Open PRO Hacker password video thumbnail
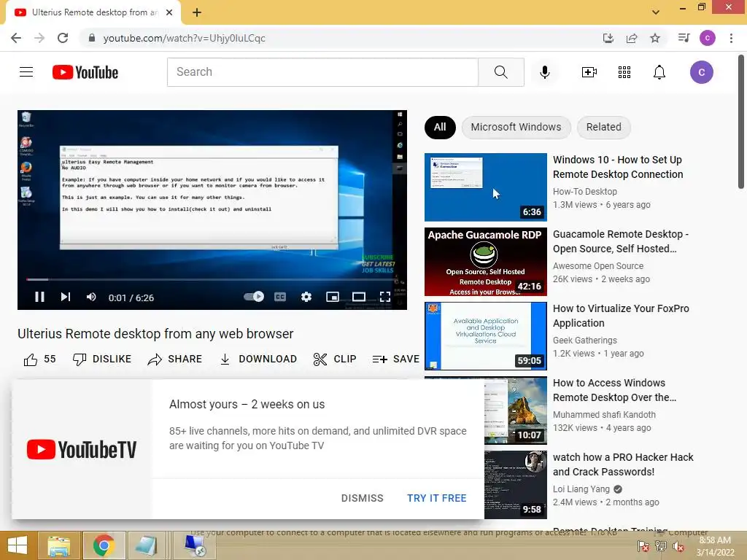The image size is (747, 560). click(x=516, y=485)
